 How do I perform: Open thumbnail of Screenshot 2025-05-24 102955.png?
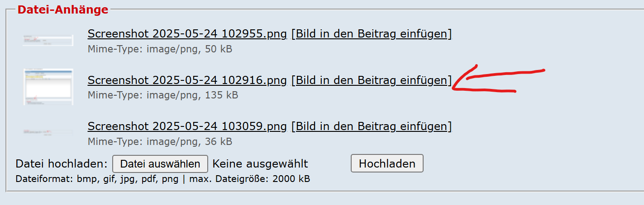pyautogui.click(x=48, y=41)
